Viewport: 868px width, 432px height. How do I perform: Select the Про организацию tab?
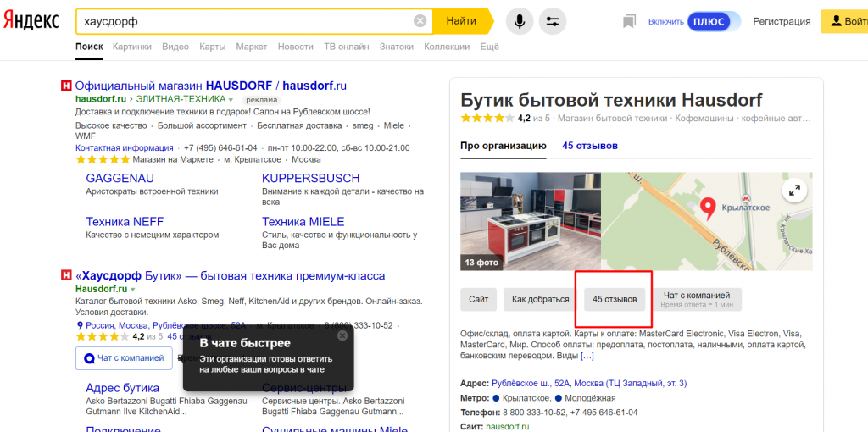(504, 146)
